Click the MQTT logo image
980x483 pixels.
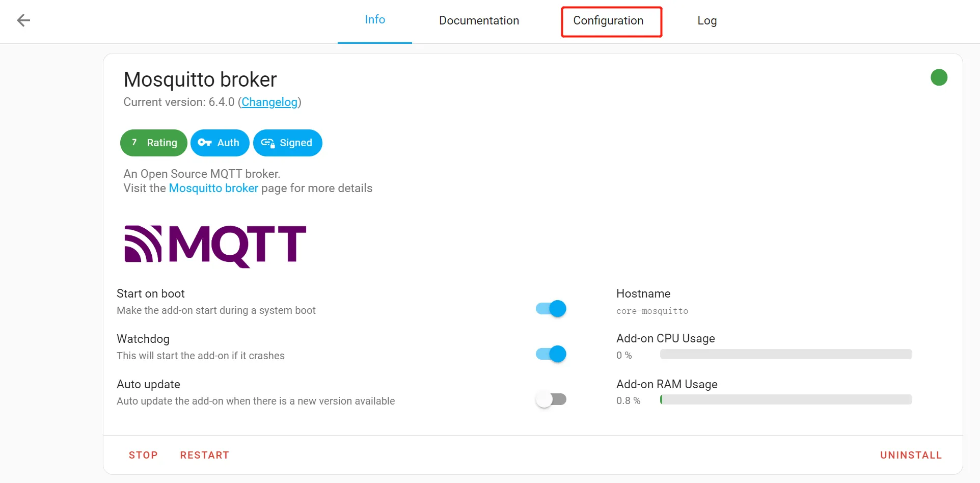coord(215,246)
